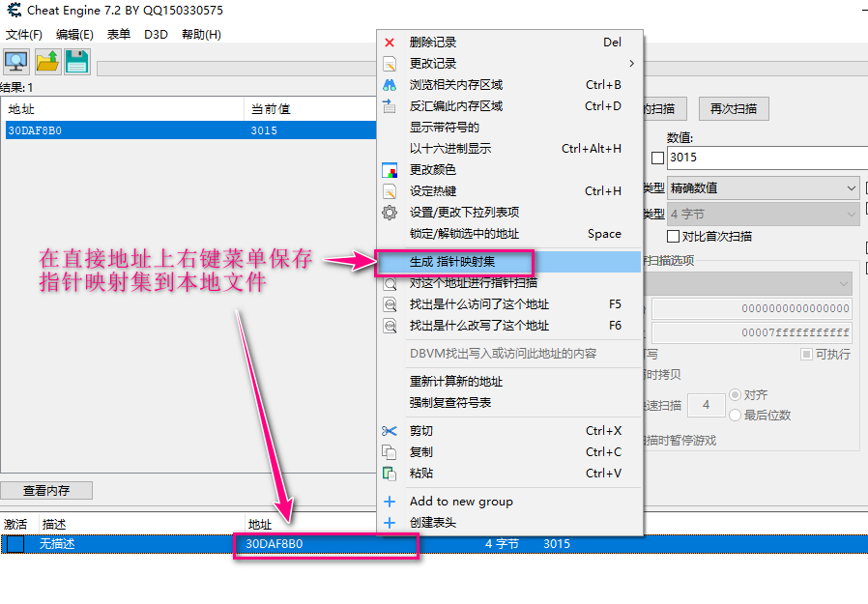
Task: Click the 再次扫描 button
Action: pyautogui.click(x=734, y=109)
